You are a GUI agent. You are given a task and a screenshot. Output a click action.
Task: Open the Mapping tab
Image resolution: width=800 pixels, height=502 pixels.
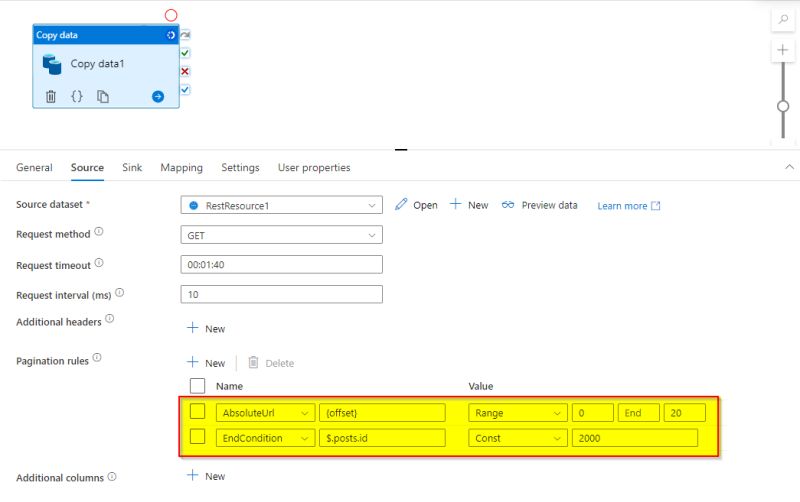(x=182, y=167)
